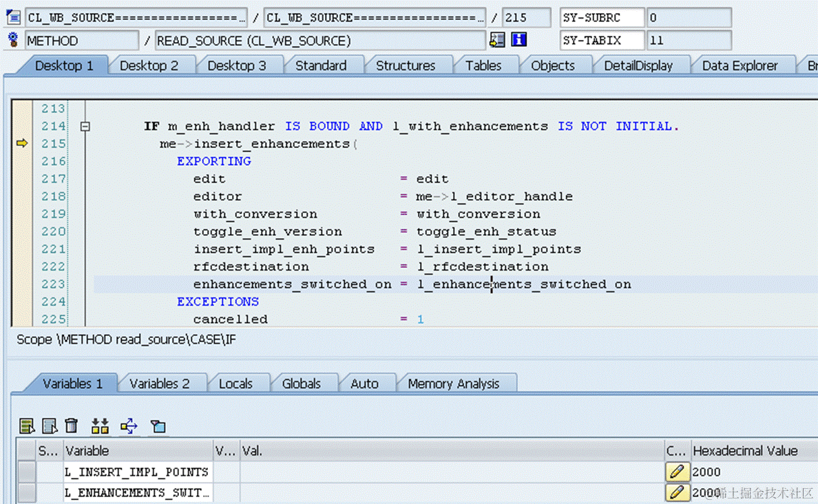Select the Variables 1 tab
This screenshot has width=818, height=504.
point(72,384)
